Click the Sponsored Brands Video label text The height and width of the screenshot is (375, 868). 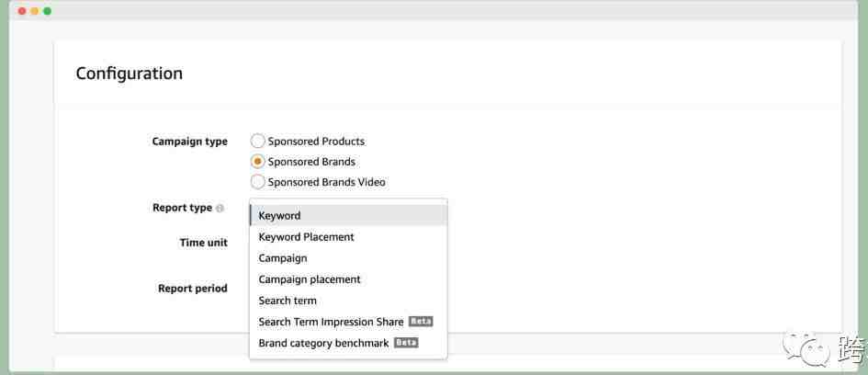pyautogui.click(x=327, y=182)
